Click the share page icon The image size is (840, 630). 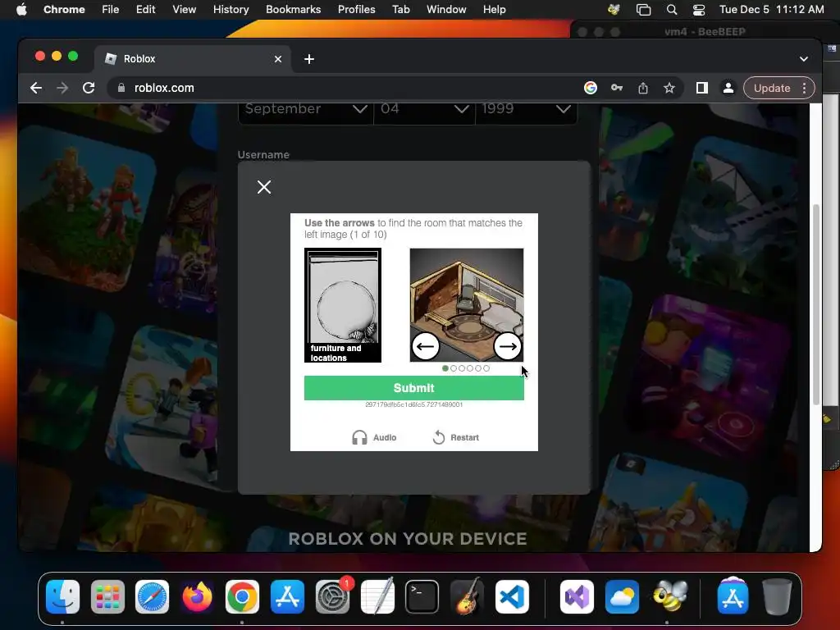643,88
